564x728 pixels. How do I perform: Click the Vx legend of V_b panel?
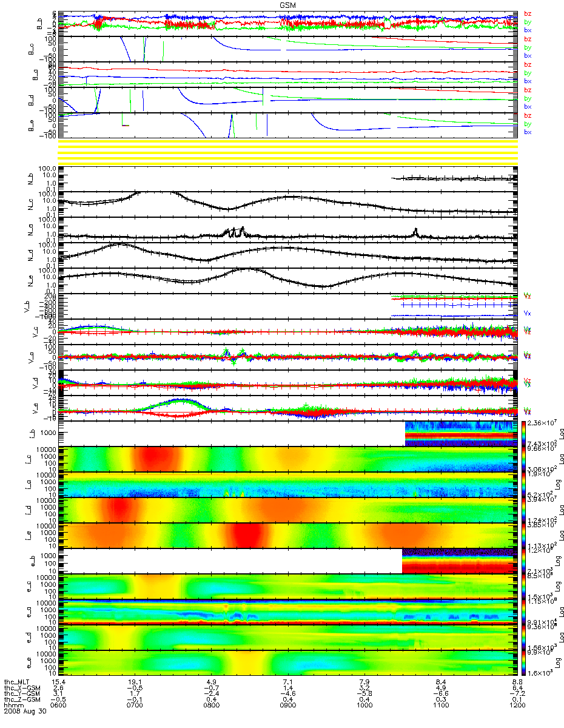point(528,312)
